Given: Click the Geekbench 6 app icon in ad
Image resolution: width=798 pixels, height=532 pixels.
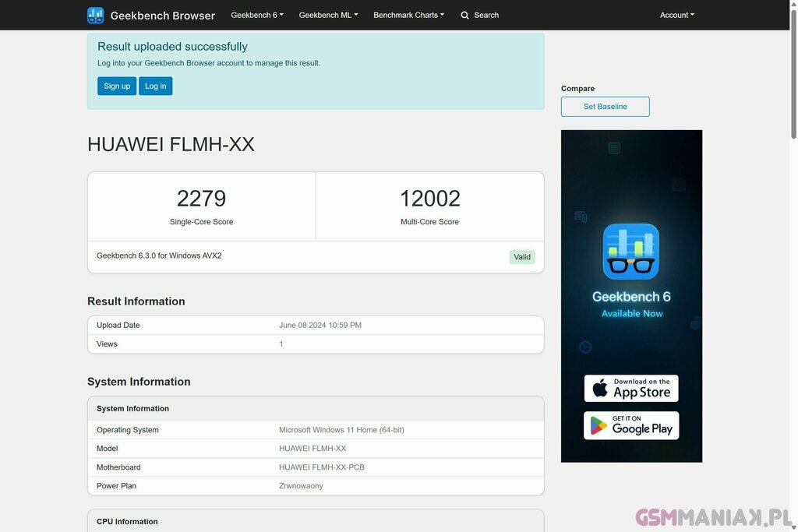Looking at the screenshot, I should point(631,252).
